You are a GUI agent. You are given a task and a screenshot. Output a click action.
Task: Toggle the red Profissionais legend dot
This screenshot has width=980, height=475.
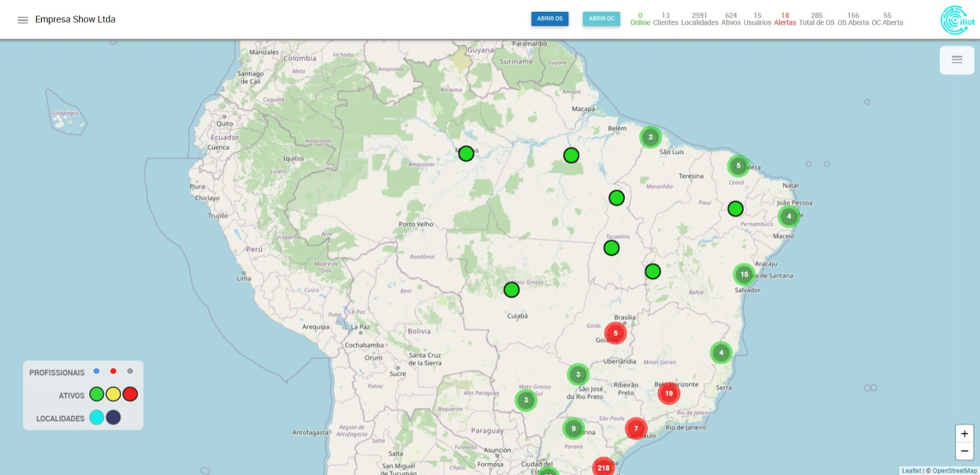tap(113, 371)
